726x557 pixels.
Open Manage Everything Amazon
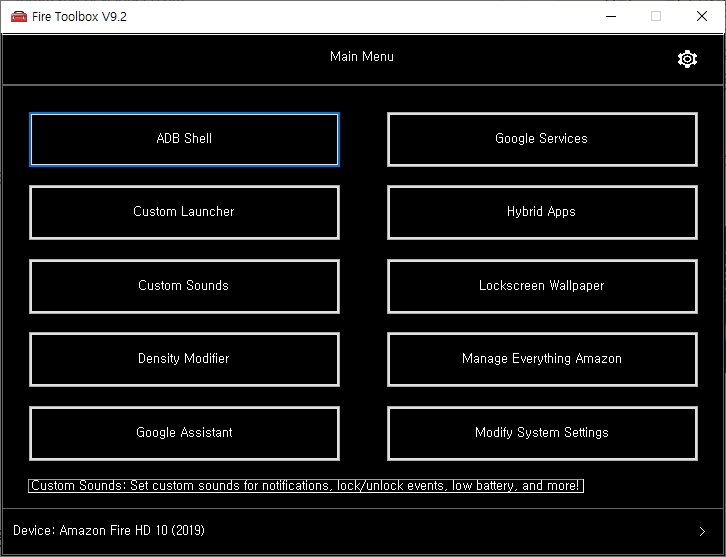542,359
